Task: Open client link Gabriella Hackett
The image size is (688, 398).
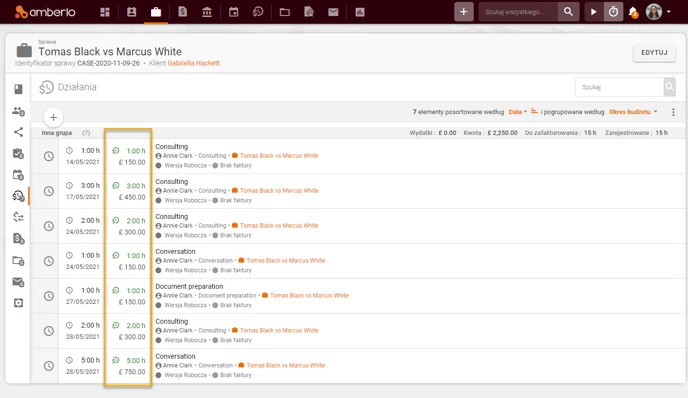Action: [194, 63]
